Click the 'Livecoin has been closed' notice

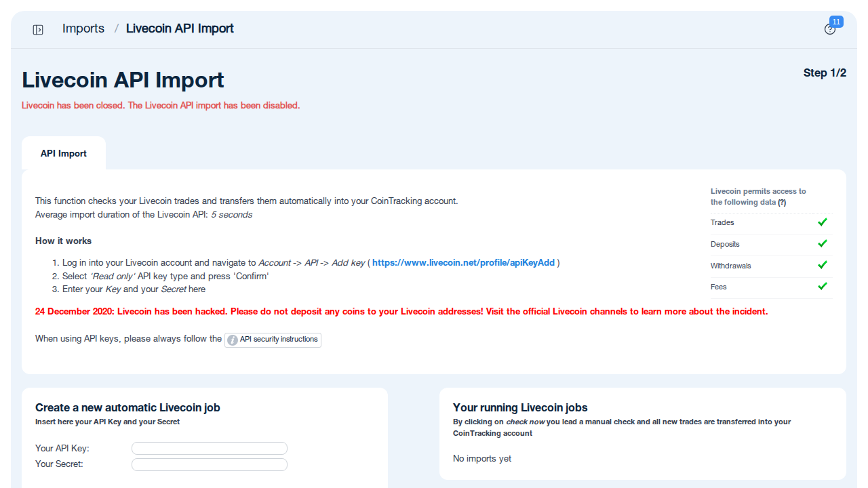161,106
